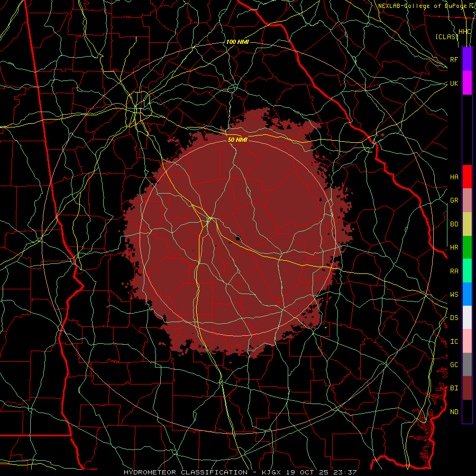The width and height of the screenshot is (476, 476).
Task: Click the IC legend label
Action: [454, 342]
